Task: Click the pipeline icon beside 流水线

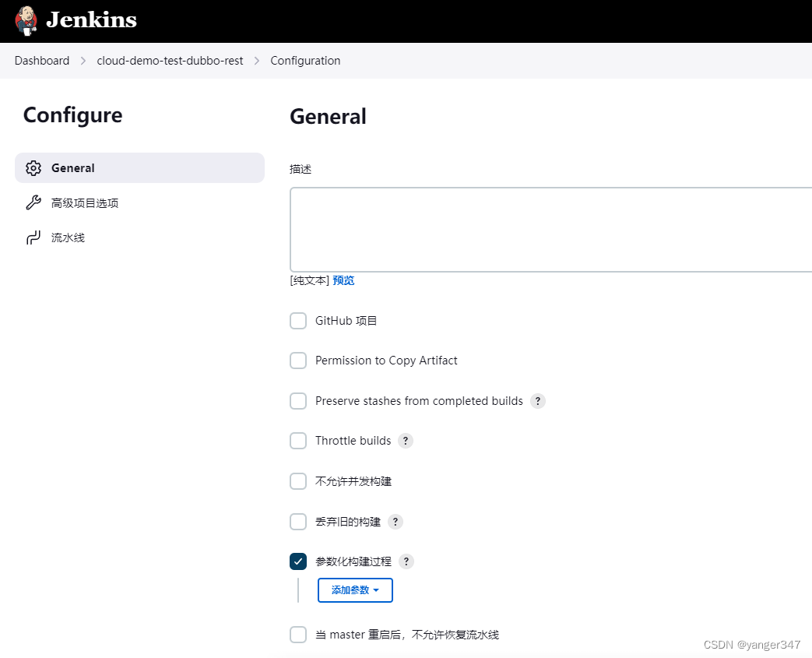Action: pyautogui.click(x=33, y=238)
